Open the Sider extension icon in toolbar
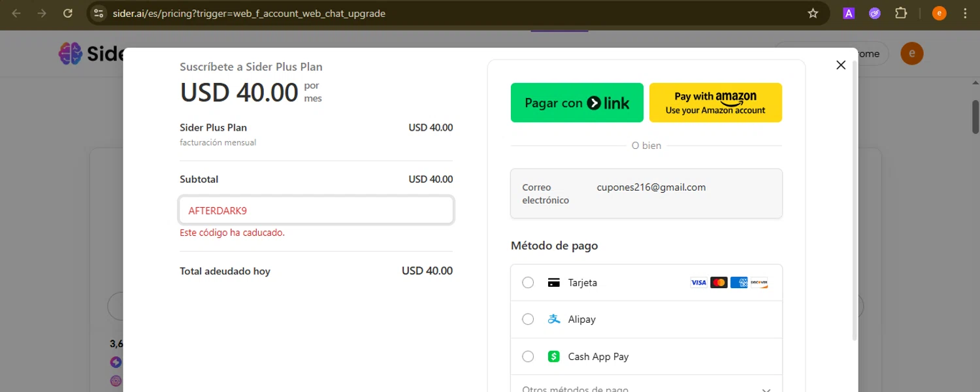 [x=875, y=13]
